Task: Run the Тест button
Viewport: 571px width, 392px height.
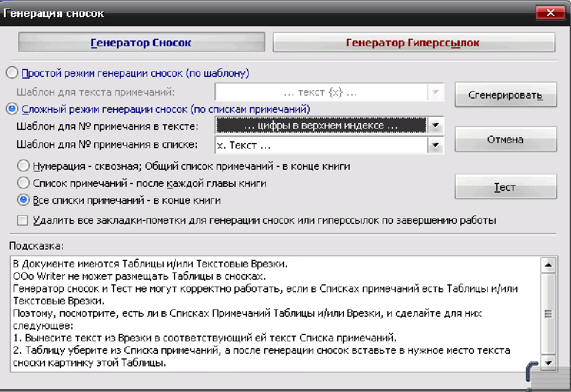Action: pos(505,187)
